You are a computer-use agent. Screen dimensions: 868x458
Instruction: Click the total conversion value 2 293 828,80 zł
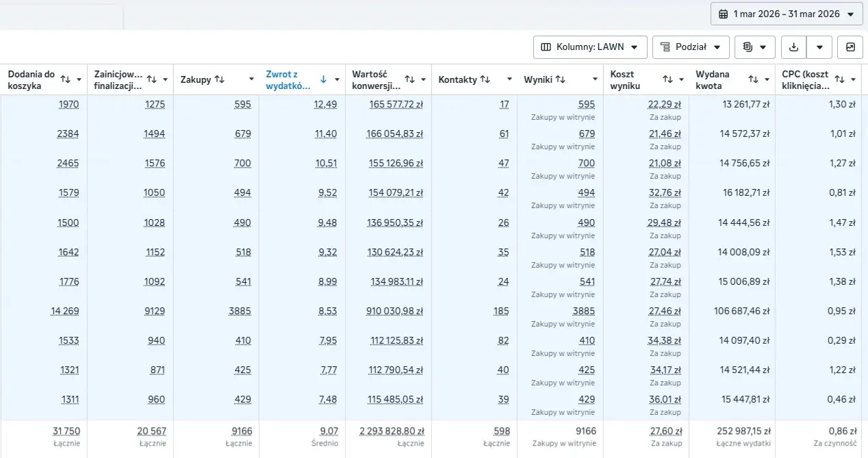(392, 431)
